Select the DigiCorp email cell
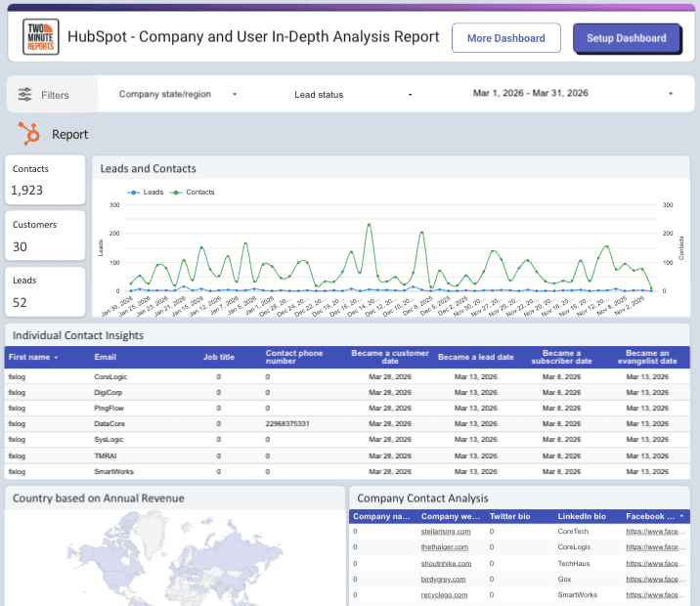Image resolution: width=700 pixels, height=606 pixels. coord(109,393)
